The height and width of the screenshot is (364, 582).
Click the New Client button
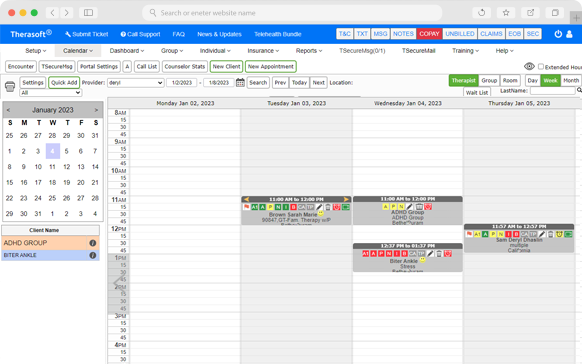tap(226, 66)
